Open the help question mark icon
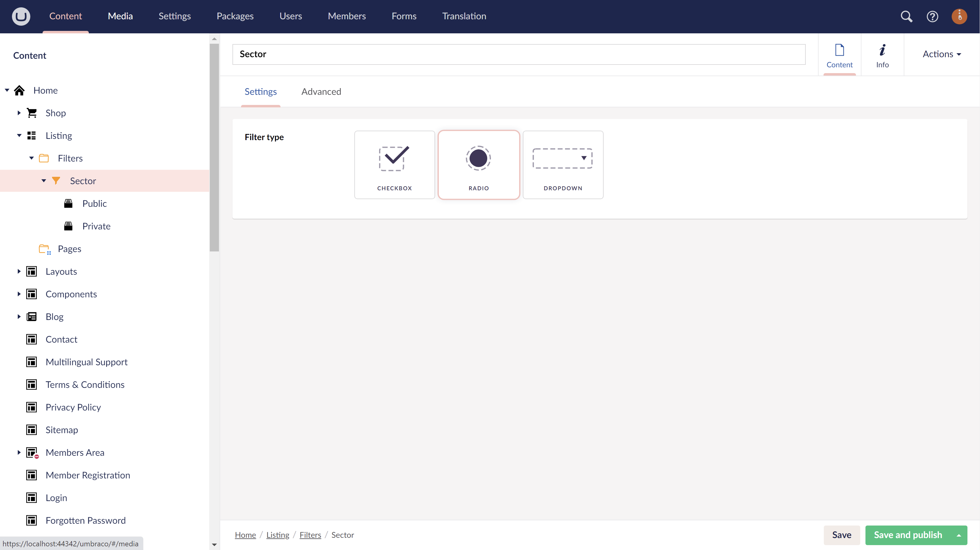Screen dimensions: 980x550 pyautogui.click(x=932, y=16)
